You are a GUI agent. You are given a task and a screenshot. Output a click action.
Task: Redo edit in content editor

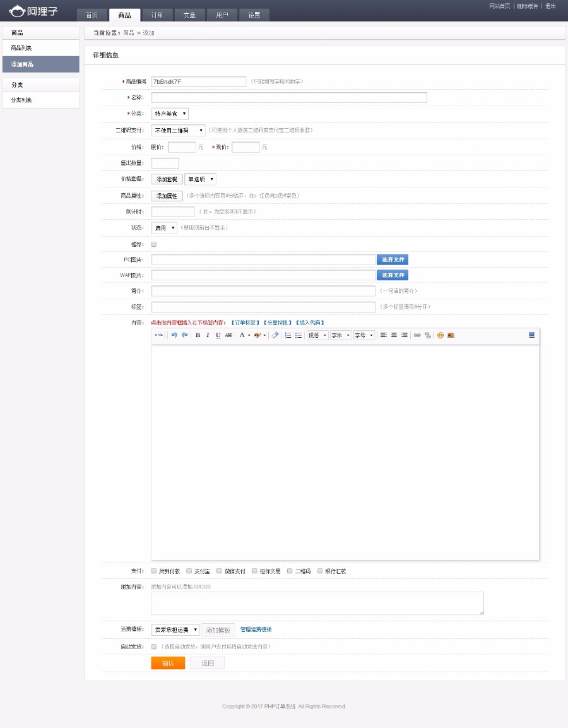185,335
